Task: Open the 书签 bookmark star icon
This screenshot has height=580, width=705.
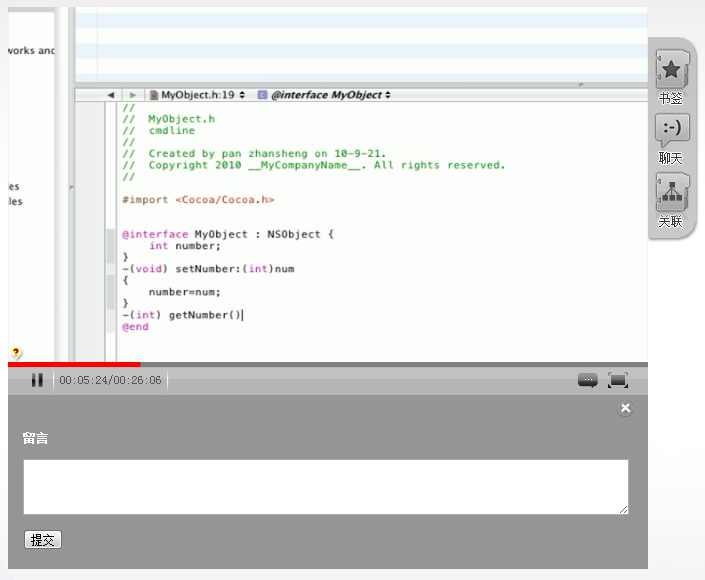Action: (671, 71)
